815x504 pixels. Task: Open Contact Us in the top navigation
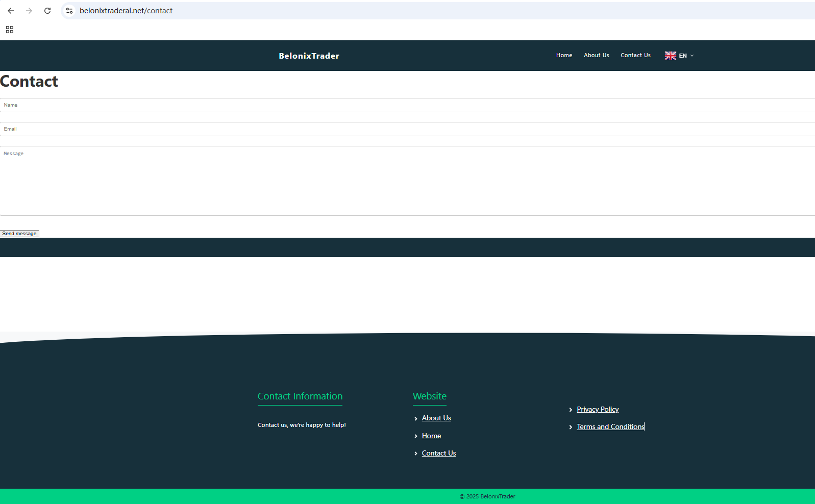click(x=635, y=55)
